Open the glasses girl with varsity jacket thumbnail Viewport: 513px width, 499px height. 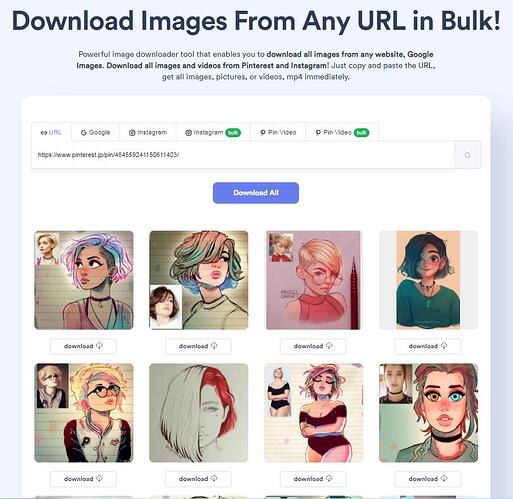[x=84, y=413]
